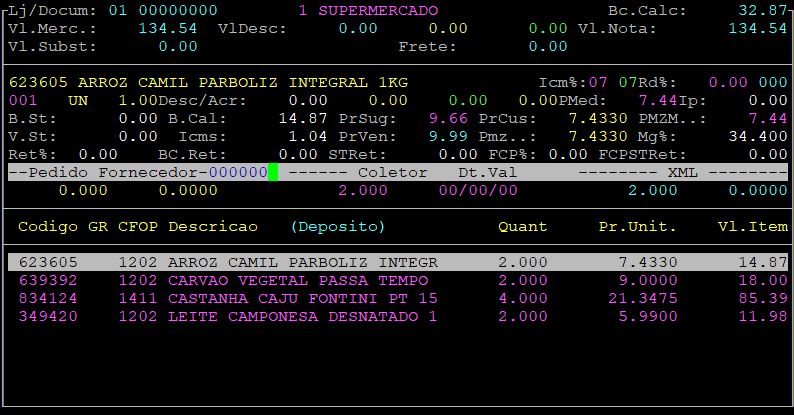Click the Pmz value 7.4330

coord(598,137)
